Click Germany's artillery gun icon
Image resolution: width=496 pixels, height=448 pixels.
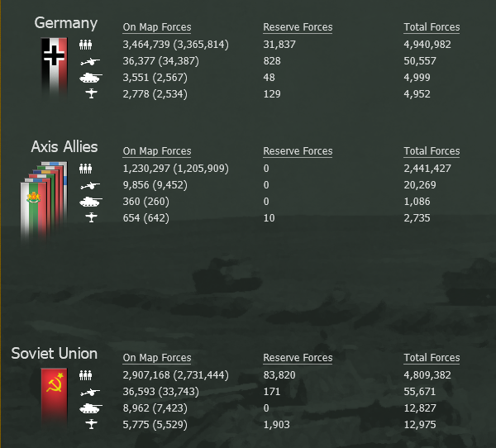(90, 61)
